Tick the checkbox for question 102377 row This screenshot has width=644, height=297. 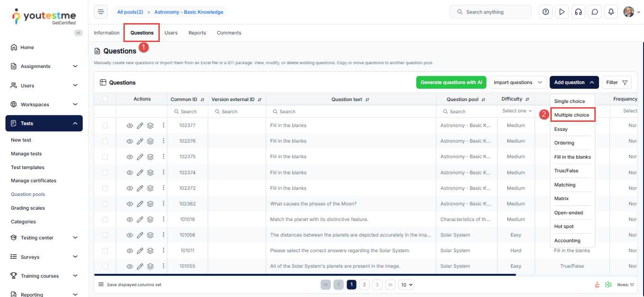(105, 126)
